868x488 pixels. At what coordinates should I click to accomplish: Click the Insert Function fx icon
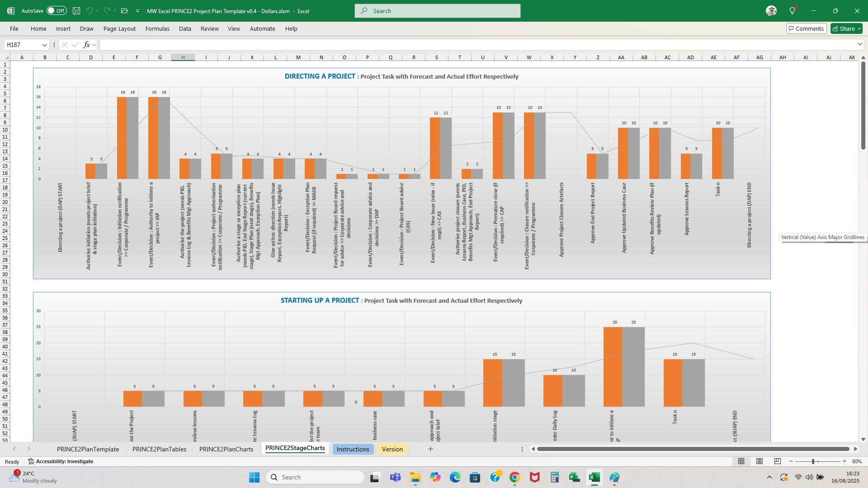[x=86, y=45]
